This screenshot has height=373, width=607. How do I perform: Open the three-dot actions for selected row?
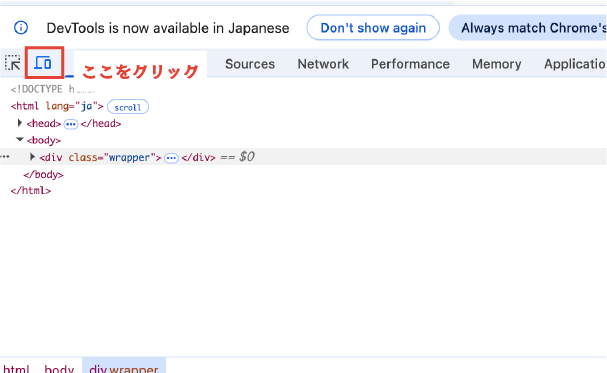(x=5, y=157)
